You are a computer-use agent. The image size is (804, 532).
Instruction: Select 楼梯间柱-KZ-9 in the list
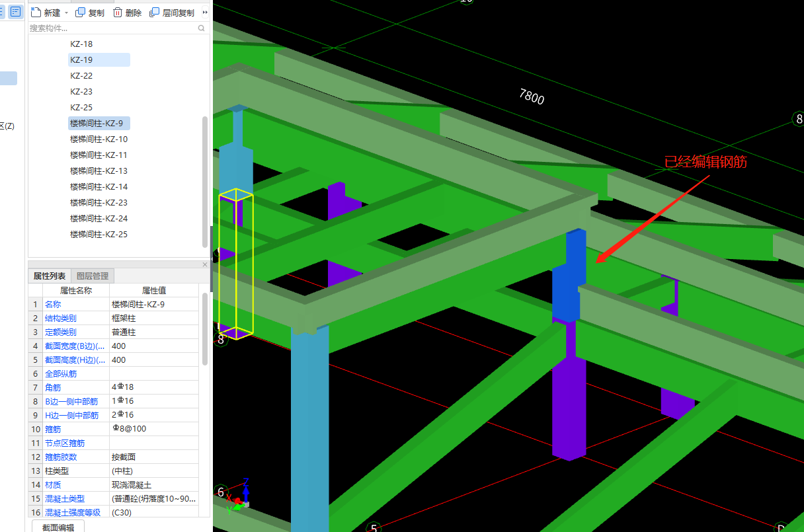click(99, 124)
